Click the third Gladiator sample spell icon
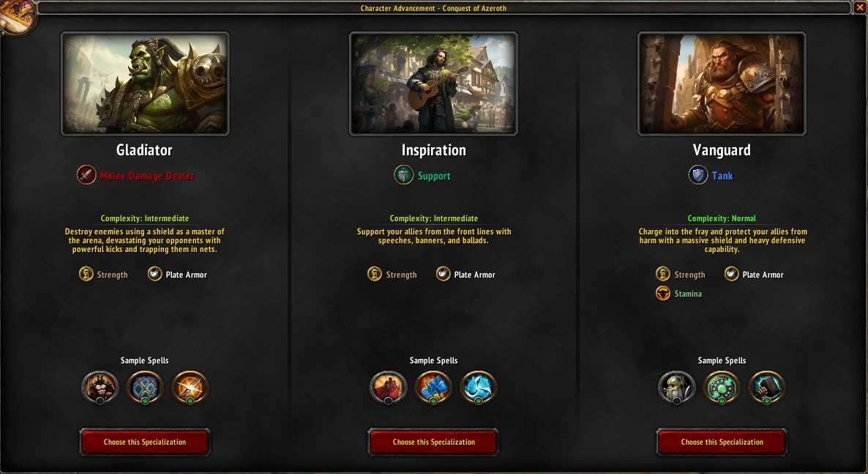The height and width of the screenshot is (474, 868). 190,387
